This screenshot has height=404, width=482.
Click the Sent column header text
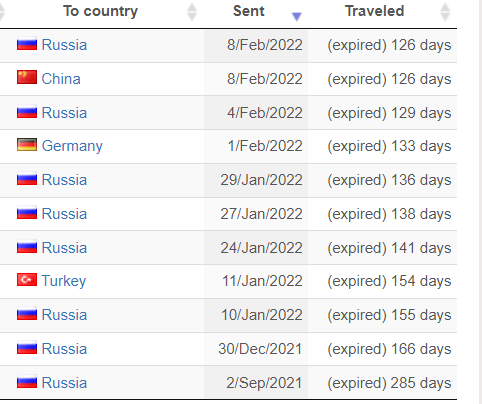click(249, 11)
